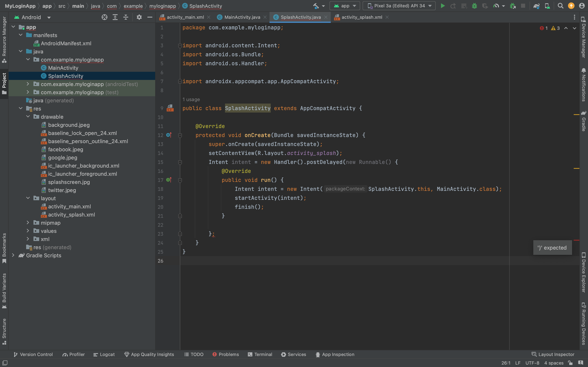Open the Logcat tool window
This screenshot has height=367, width=588.
104,354
